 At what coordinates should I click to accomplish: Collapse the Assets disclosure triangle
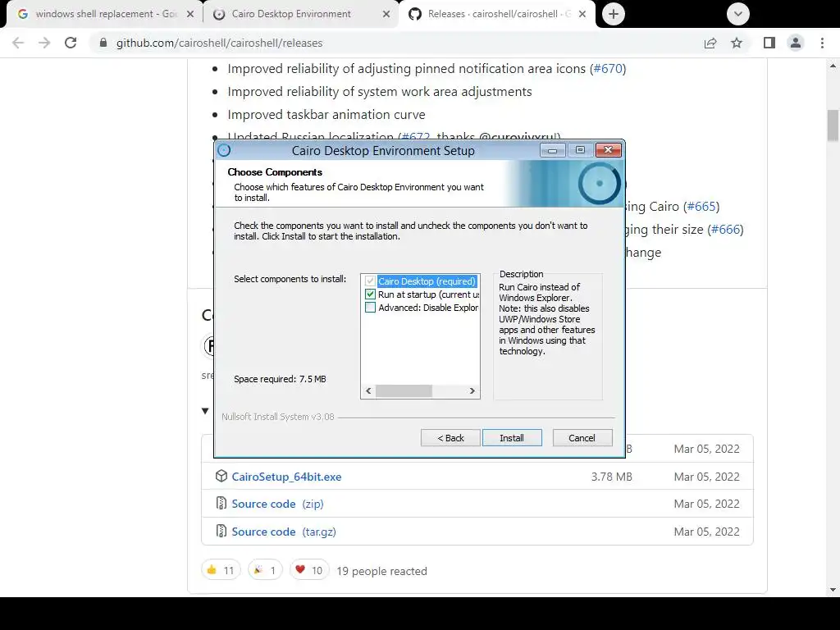205,411
